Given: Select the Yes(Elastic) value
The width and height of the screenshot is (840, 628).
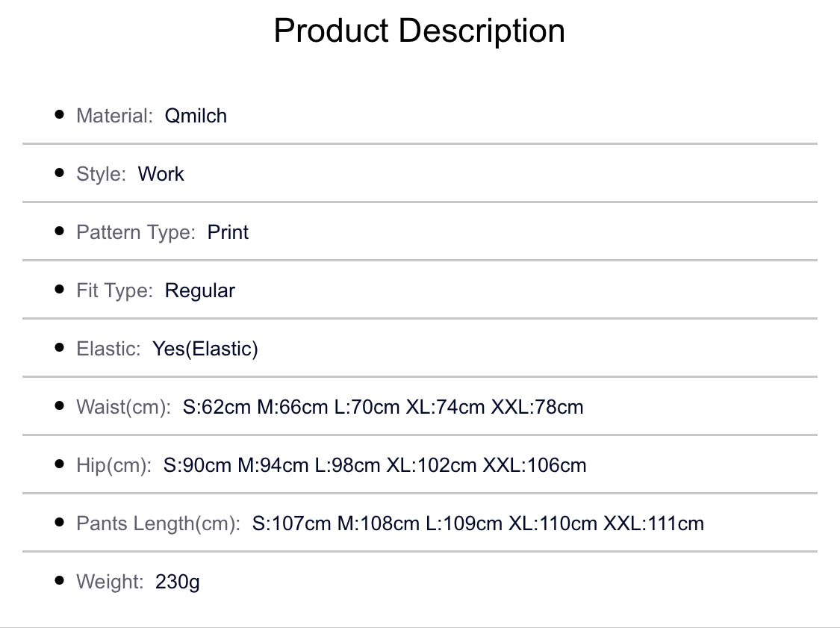Looking at the screenshot, I should [x=205, y=349].
